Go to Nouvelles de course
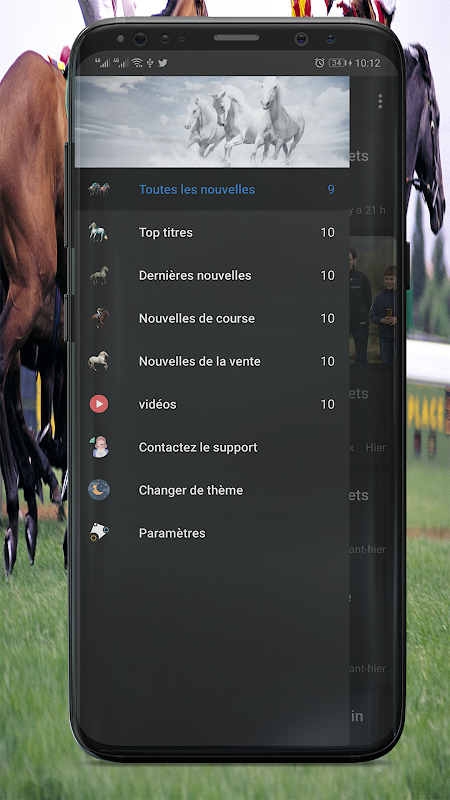This screenshot has height=800, width=450. [x=212, y=318]
